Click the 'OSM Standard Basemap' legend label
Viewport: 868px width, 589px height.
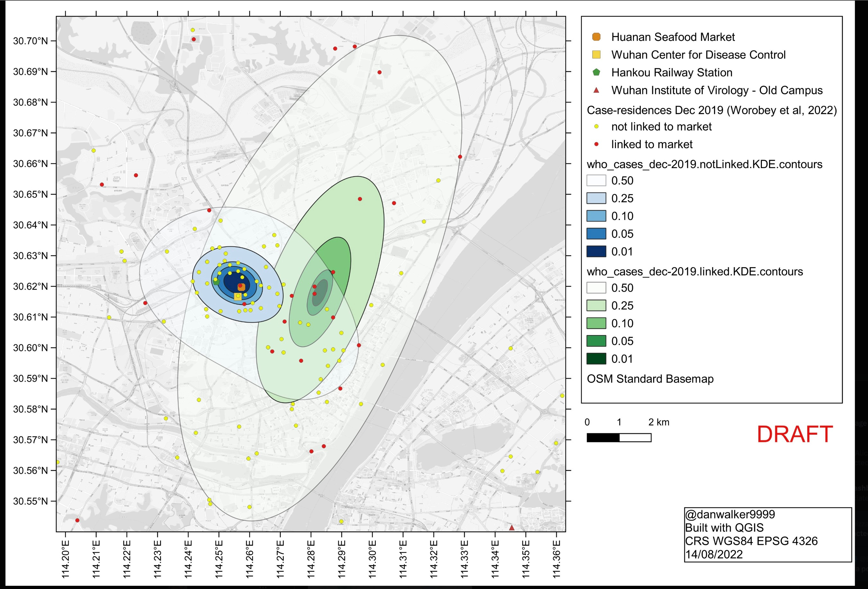tap(650, 379)
